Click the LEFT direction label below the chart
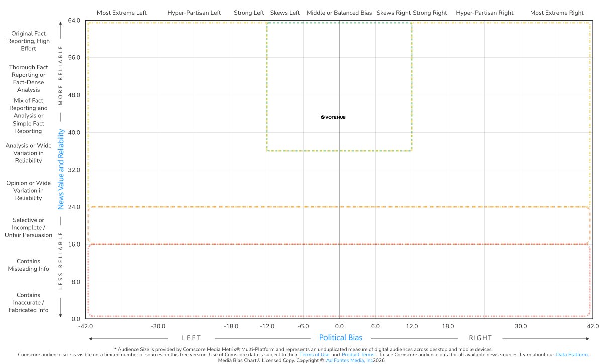The width and height of the screenshot is (603, 364). (191, 338)
